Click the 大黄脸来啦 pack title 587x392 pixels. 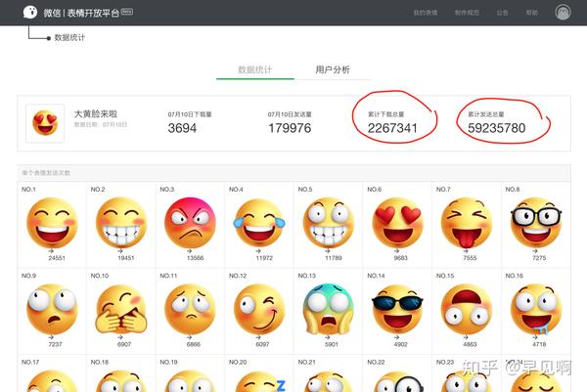coord(96,113)
